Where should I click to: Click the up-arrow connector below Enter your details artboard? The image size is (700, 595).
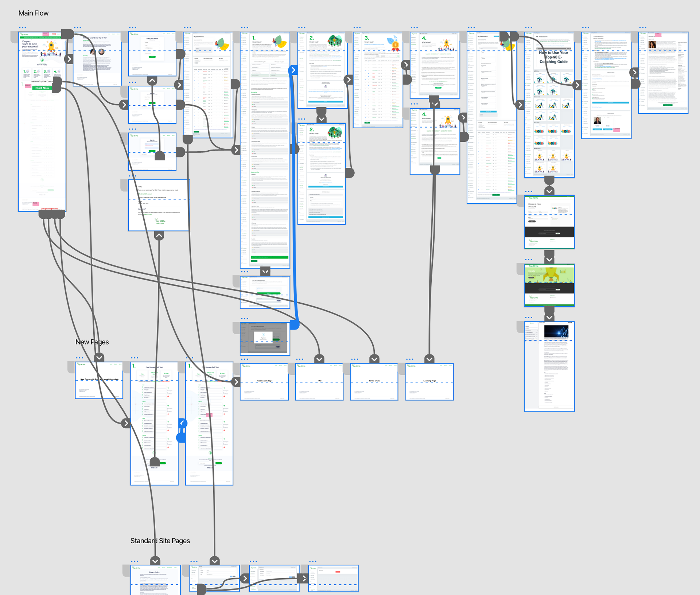152,81
